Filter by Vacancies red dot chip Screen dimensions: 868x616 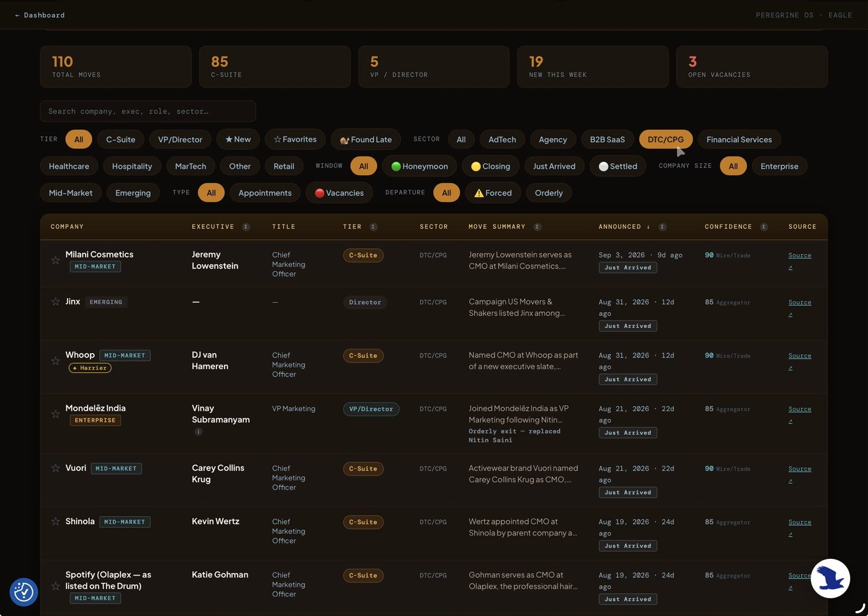[x=339, y=193]
